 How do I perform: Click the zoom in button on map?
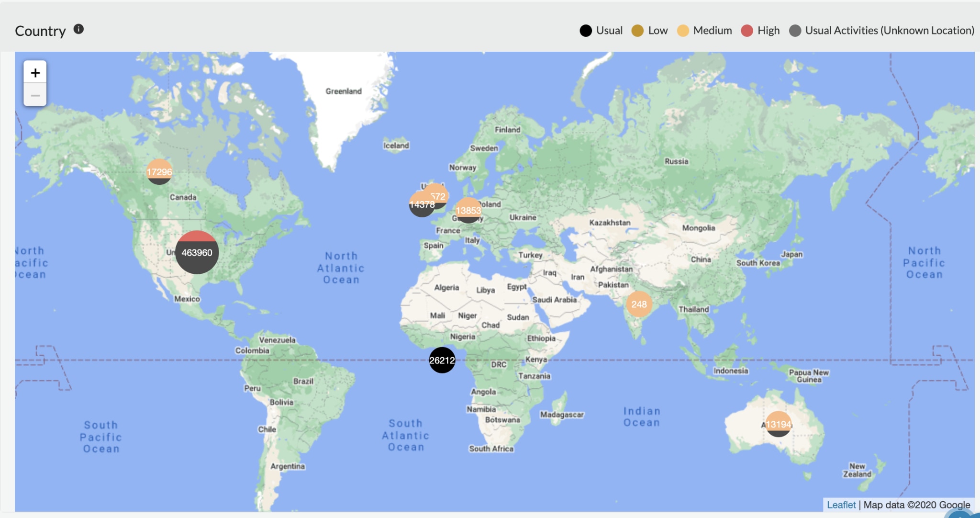(34, 71)
